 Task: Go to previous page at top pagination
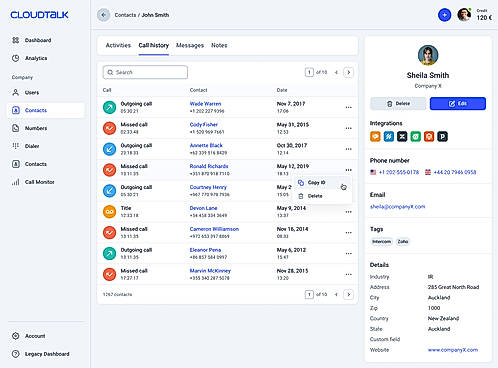click(x=336, y=72)
